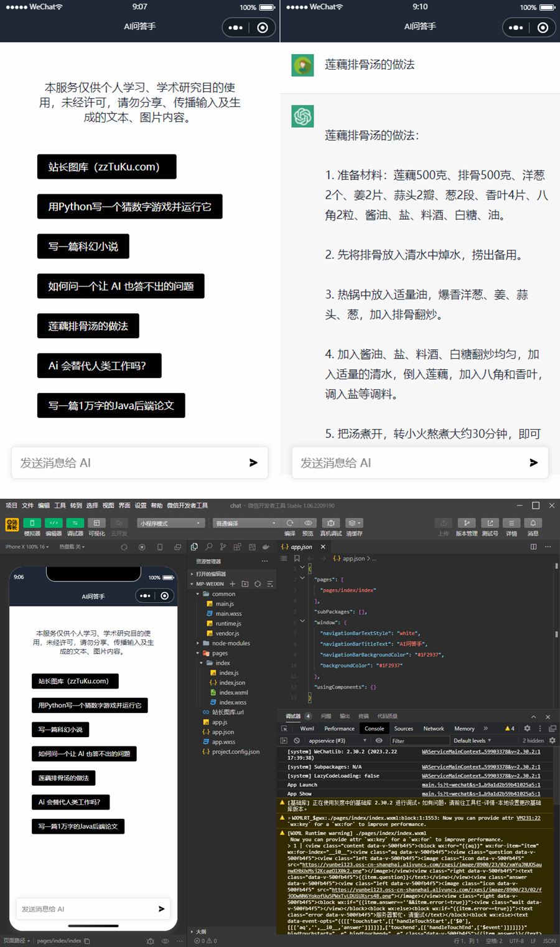The image size is (560, 947).
Task: Click the 测试号 test account icon
Action: 490,523
